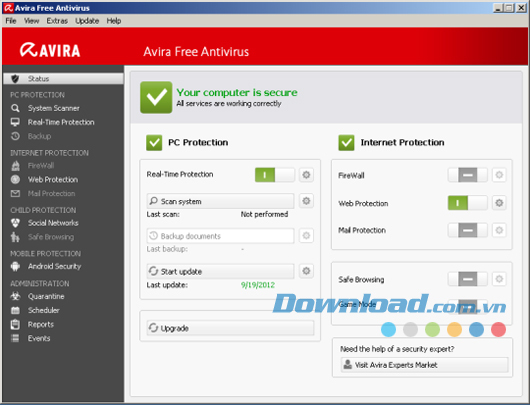Toggle the Safe Browsing switch

(467, 279)
